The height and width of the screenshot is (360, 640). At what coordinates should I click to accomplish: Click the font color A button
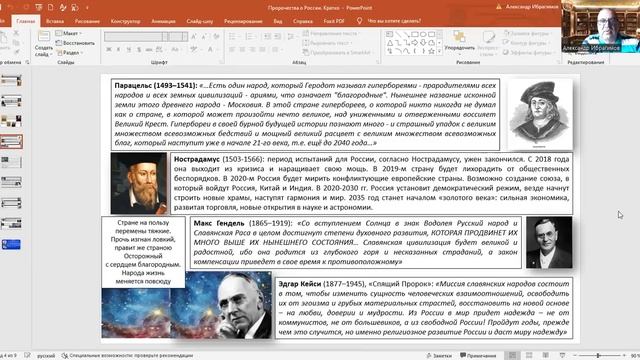click(211, 49)
